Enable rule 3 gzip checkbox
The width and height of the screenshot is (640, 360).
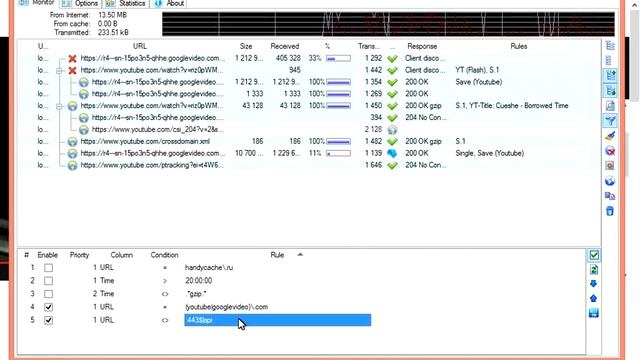[x=48, y=294]
